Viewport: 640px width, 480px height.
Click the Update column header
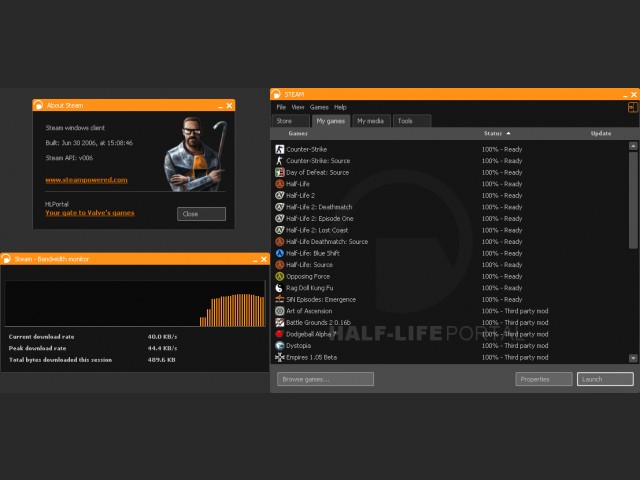pyautogui.click(x=601, y=133)
